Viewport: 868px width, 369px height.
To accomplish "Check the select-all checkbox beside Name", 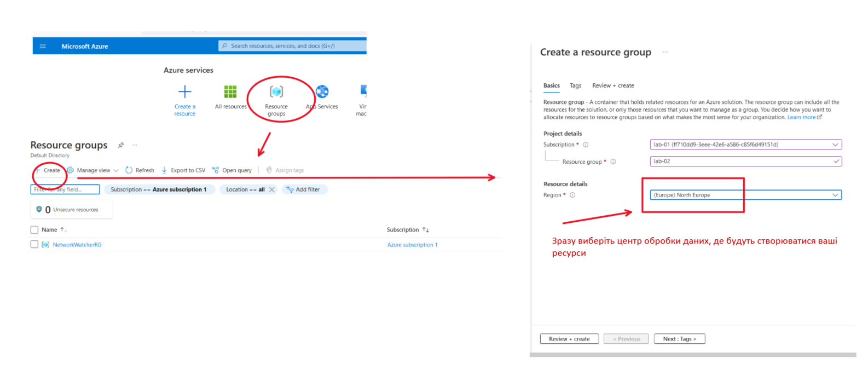I will point(34,230).
